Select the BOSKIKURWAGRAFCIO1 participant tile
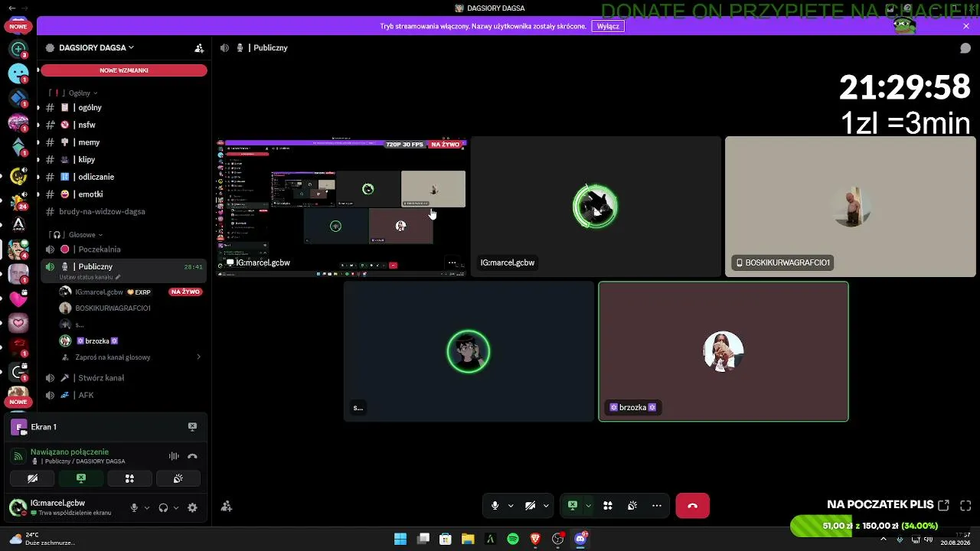 851,207
